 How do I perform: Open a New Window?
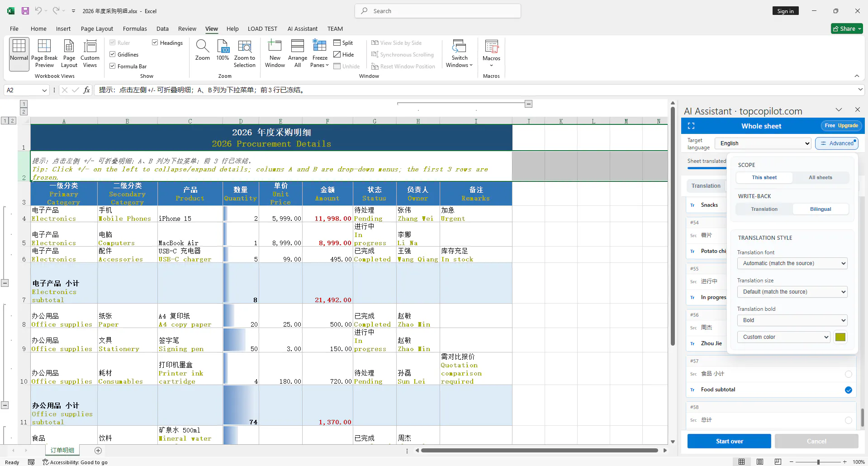click(275, 54)
